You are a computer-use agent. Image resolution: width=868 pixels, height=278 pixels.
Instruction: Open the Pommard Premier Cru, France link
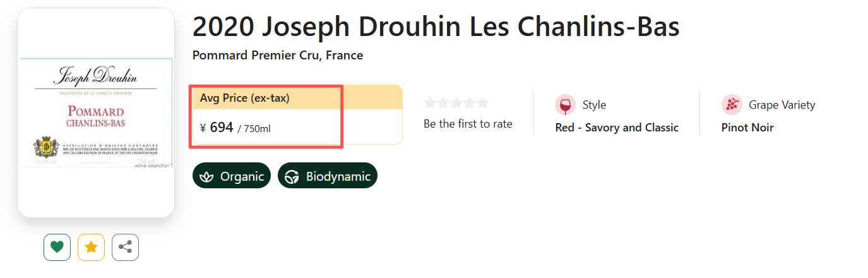tap(278, 55)
